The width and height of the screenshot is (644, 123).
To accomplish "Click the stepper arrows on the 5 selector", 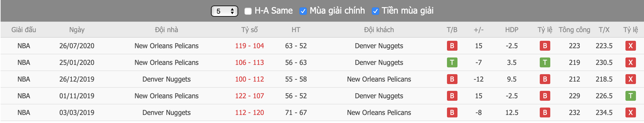I will click(232, 11).
